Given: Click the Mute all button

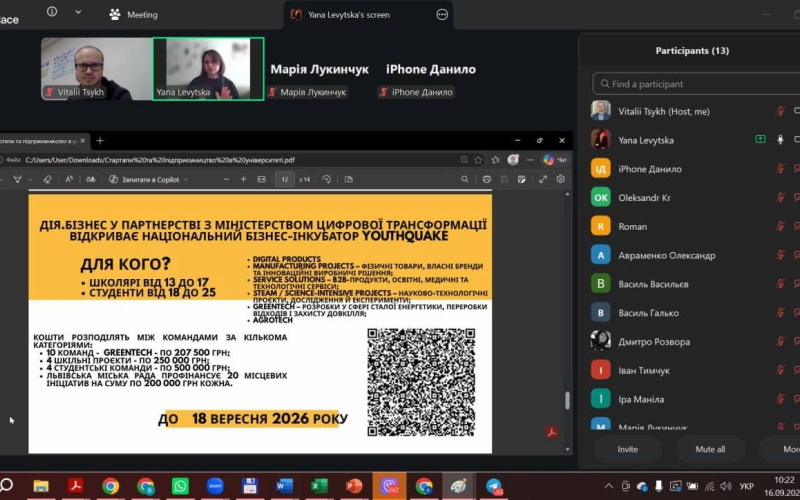Looking at the screenshot, I should click(x=710, y=449).
